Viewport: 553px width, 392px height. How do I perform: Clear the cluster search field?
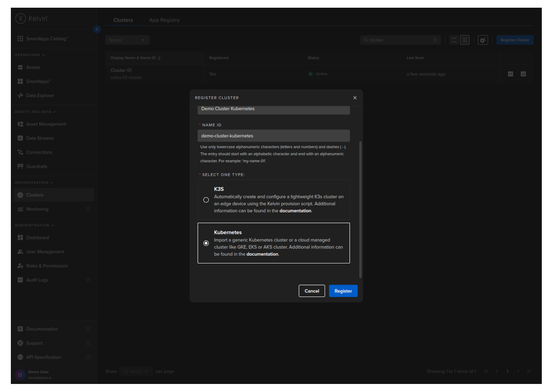click(x=435, y=40)
